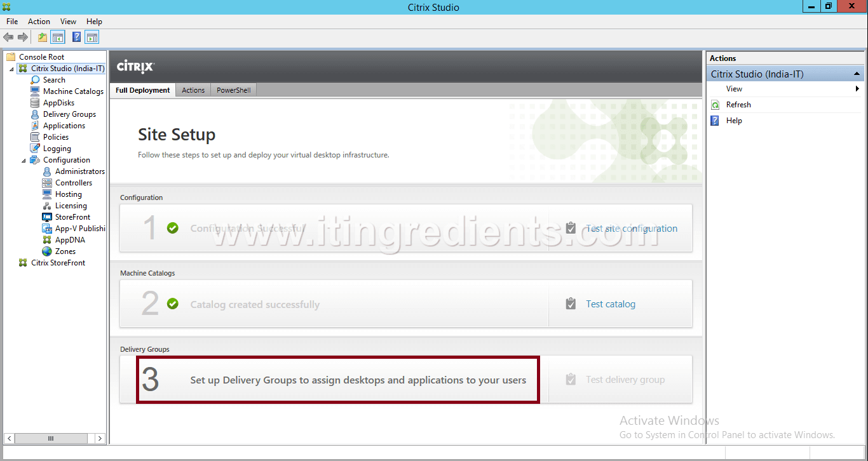Toggle the Show/Hide Console Tree toolbar icon
This screenshot has height=461, width=868.
58,37
